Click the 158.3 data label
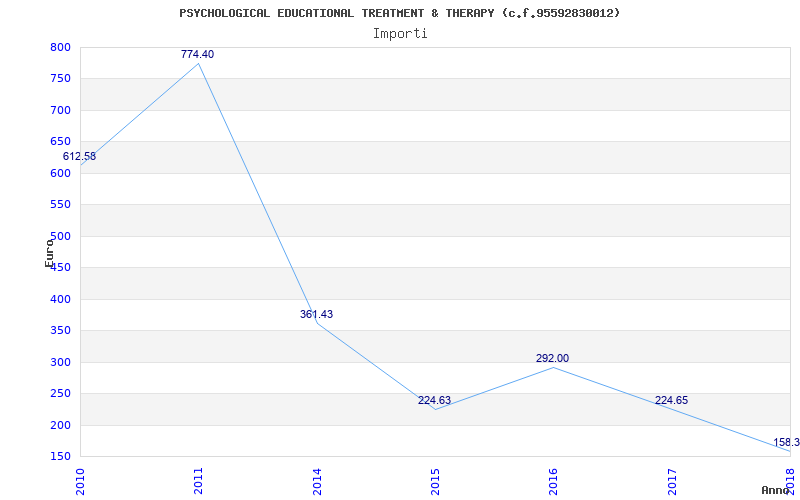Image resolution: width=800 pixels, height=500 pixels. (786, 442)
